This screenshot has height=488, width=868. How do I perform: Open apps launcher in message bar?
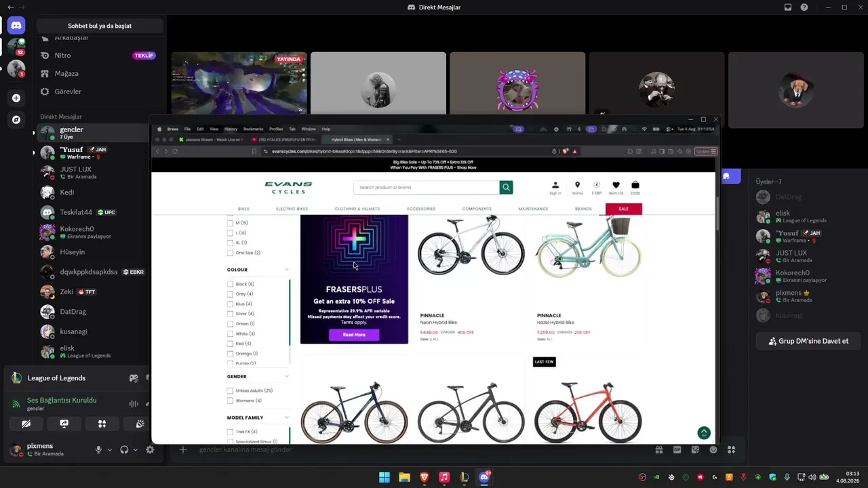[731, 449]
